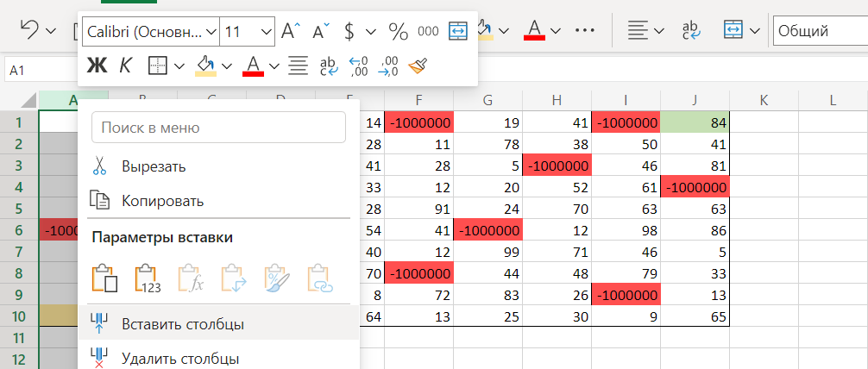Toggle italic (К) in the mini toolbar
The height and width of the screenshot is (369, 868).
tap(125, 65)
